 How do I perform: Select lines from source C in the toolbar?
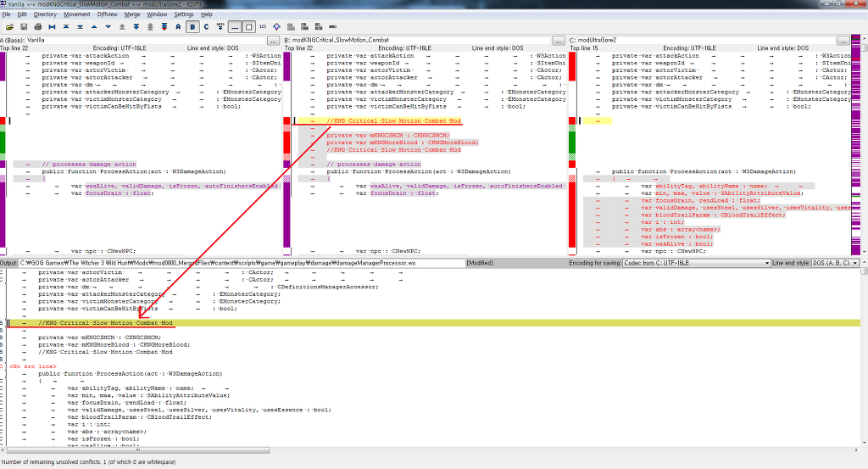tap(207, 27)
